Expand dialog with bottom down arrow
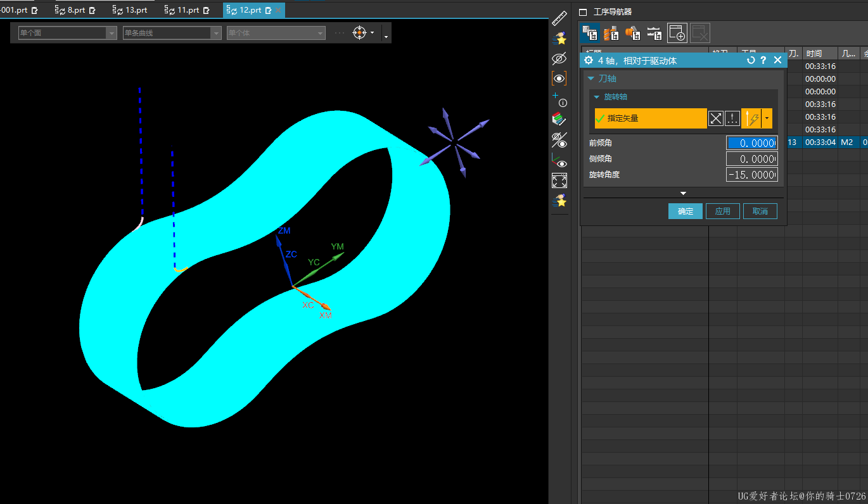Viewport: 868px width, 504px height. pos(683,193)
